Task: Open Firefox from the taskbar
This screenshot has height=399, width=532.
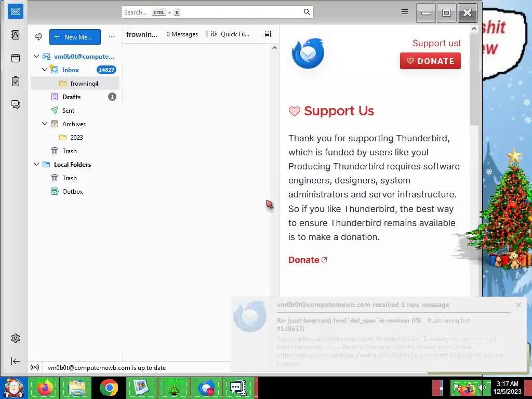Action: point(45,388)
